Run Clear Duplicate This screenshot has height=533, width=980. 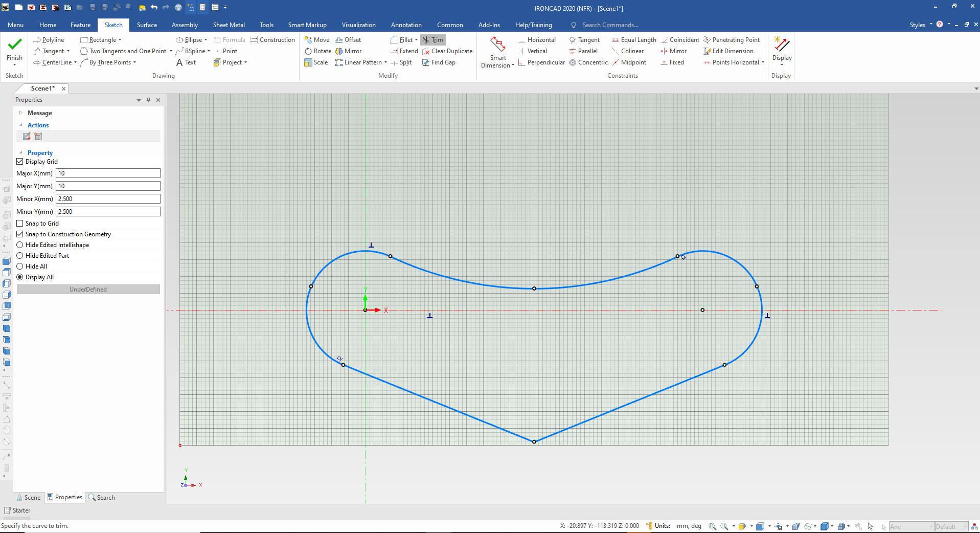pyautogui.click(x=447, y=51)
